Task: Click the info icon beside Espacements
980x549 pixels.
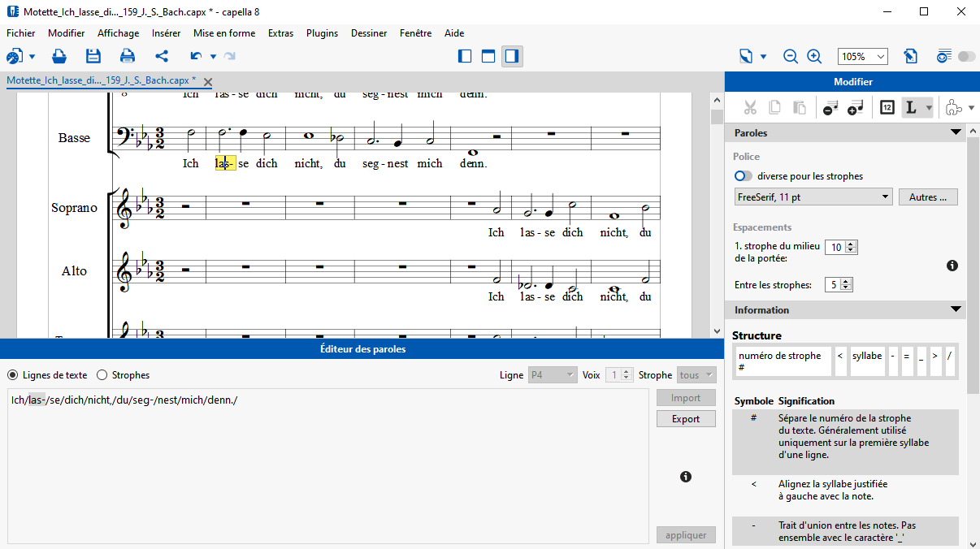Action: 952,266
